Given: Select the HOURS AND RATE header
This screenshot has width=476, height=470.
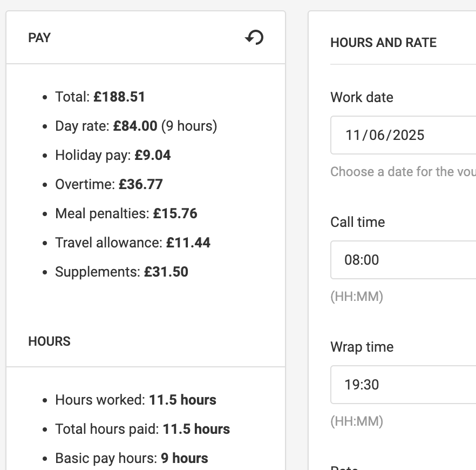Looking at the screenshot, I should [383, 42].
